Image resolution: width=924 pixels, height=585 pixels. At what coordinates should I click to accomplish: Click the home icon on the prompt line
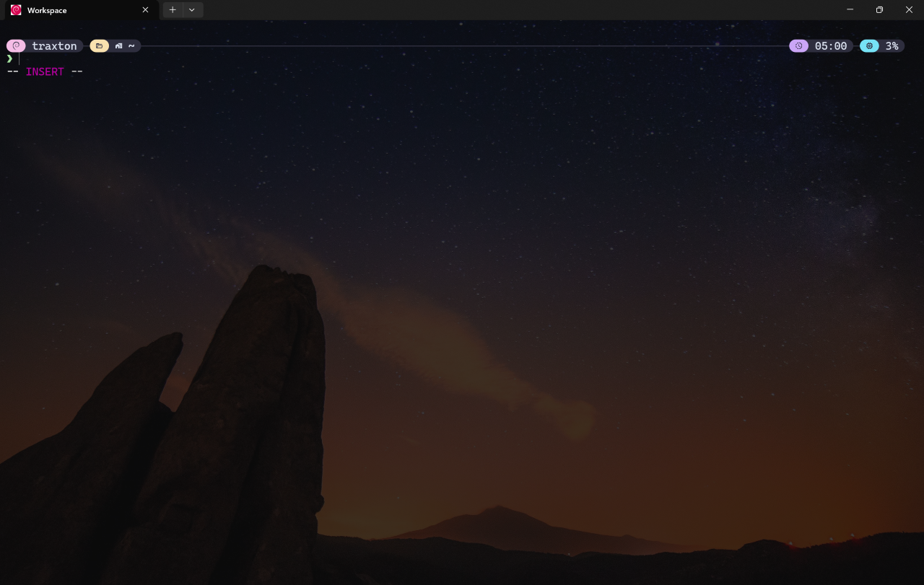(118, 45)
